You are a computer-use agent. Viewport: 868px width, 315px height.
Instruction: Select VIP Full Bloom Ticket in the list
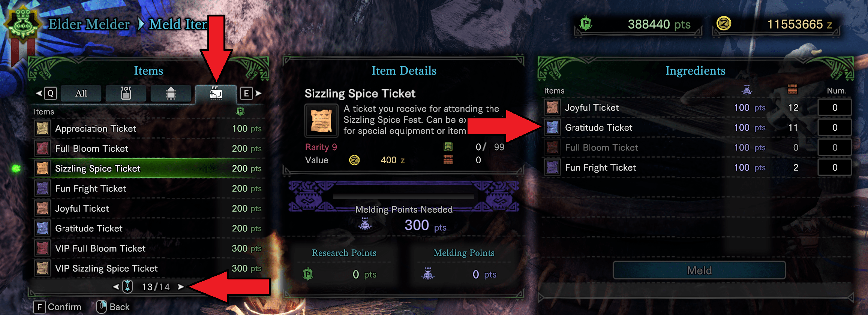pyautogui.click(x=100, y=248)
